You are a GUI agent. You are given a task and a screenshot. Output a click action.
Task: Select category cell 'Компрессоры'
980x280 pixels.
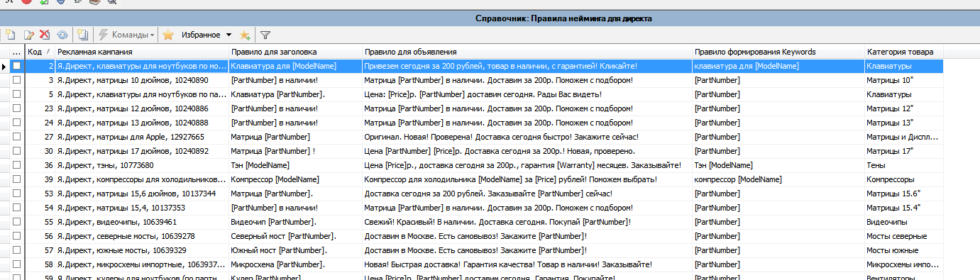pos(903,179)
